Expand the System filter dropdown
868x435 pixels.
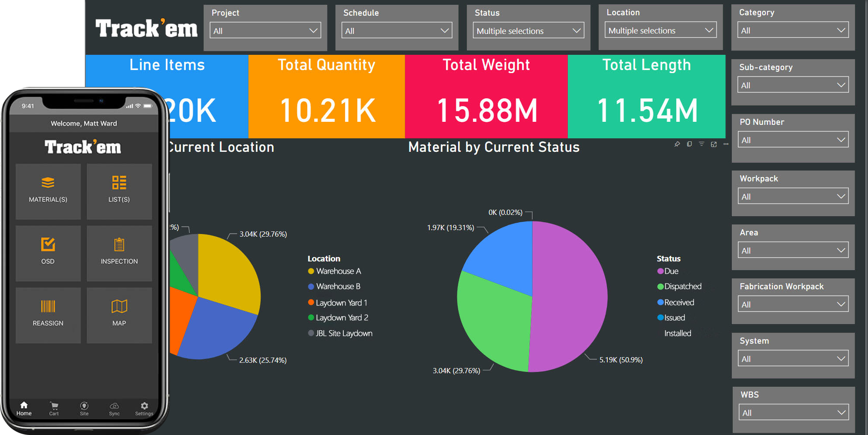pyautogui.click(x=793, y=359)
